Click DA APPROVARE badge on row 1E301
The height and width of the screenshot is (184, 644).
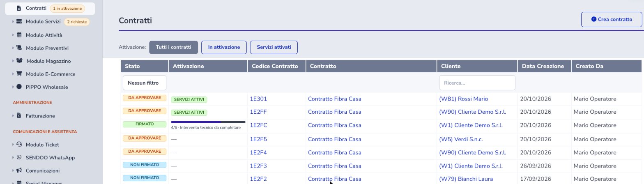(144, 98)
